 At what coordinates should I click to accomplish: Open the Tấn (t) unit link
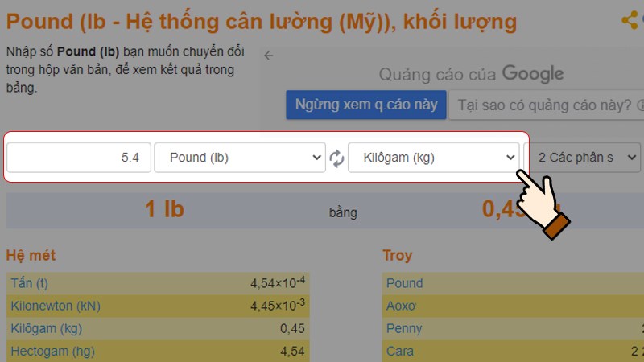coord(30,283)
